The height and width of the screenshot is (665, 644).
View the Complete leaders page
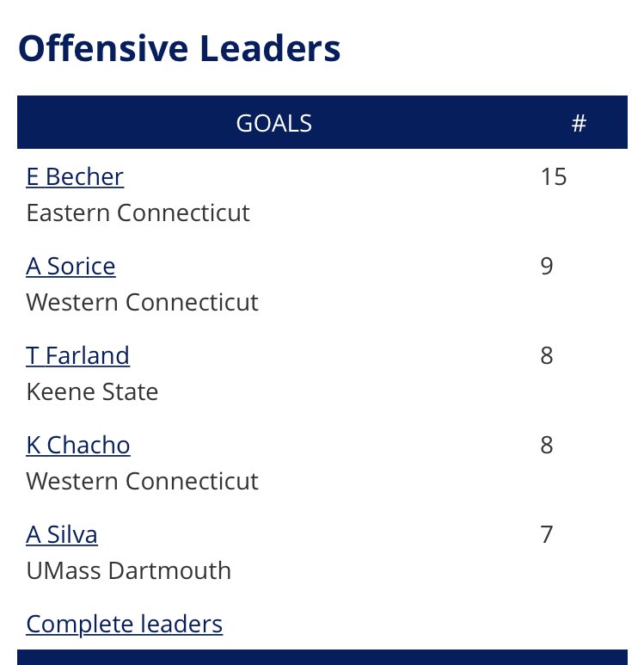pos(124,624)
